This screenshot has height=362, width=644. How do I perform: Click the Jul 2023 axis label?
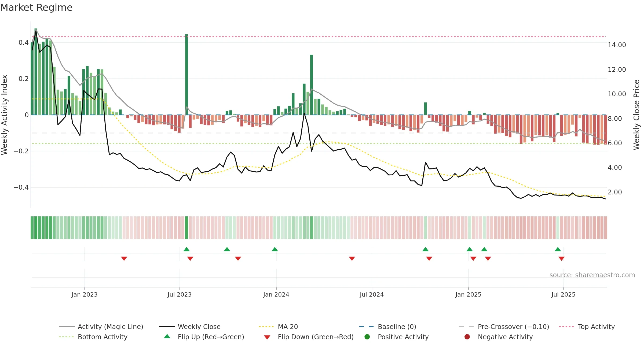coord(180,294)
